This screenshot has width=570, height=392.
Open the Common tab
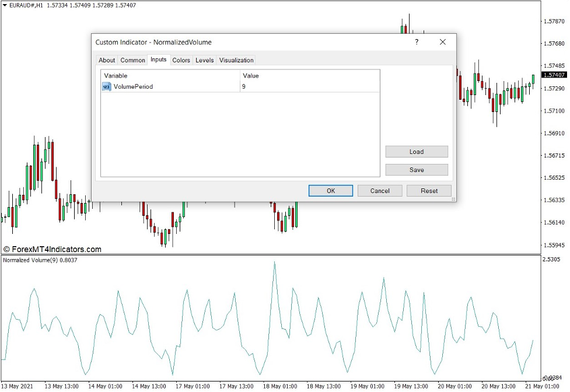[132, 60]
